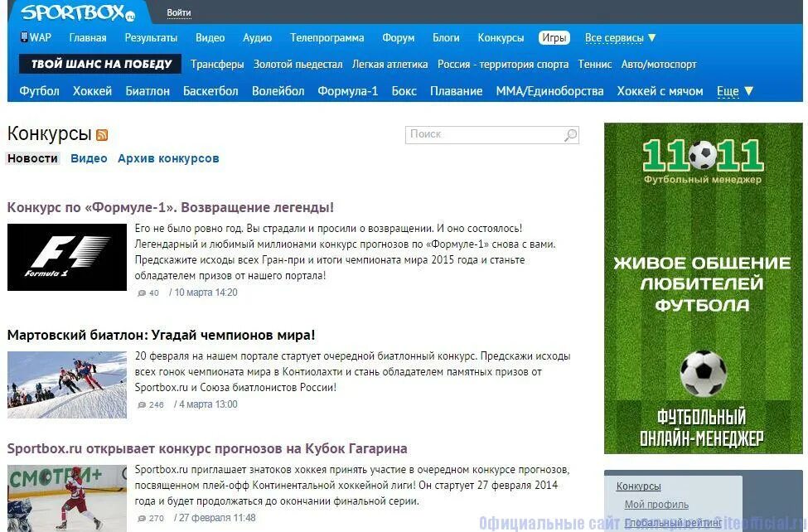Open Кубок Гагарина contest headline

pyautogui.click(x=207, y=448)
